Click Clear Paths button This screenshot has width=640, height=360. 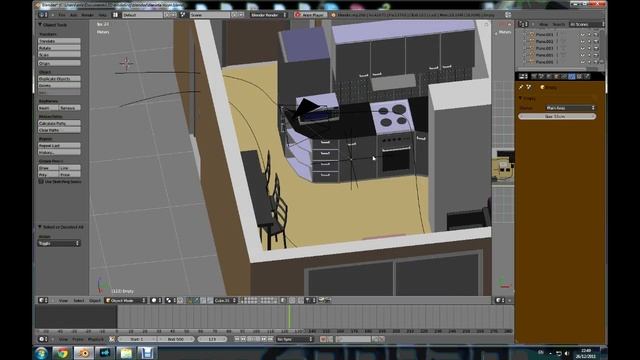(59, 130)
